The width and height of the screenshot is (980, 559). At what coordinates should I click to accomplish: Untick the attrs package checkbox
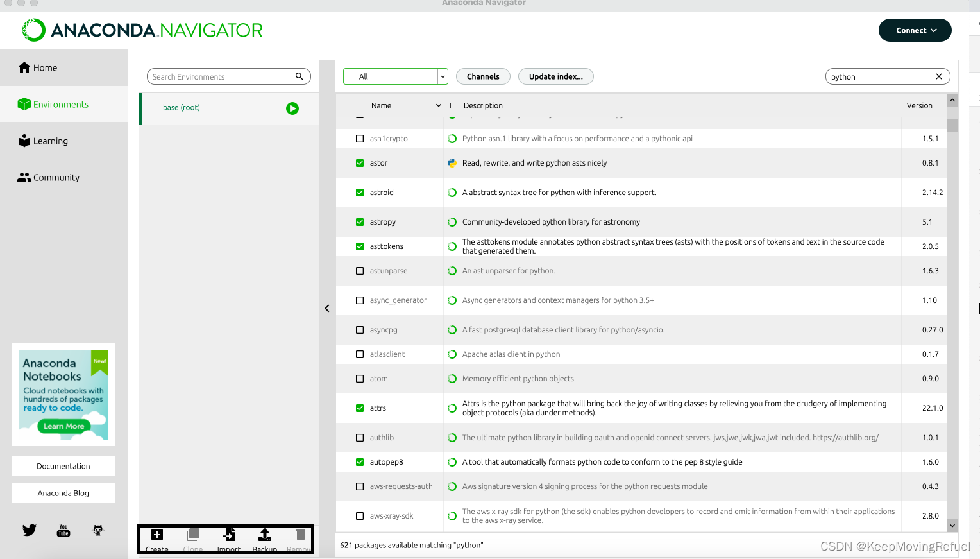click(360, 408)
